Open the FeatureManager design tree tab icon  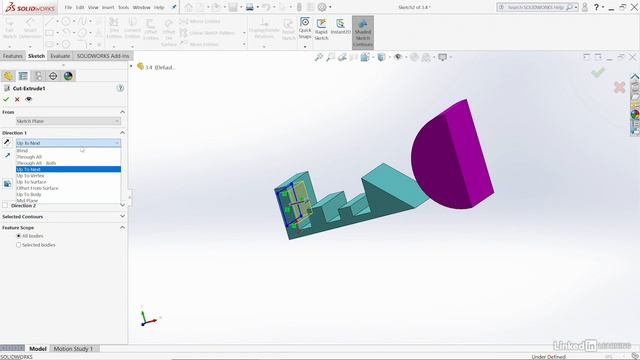(x=8, y=76)
